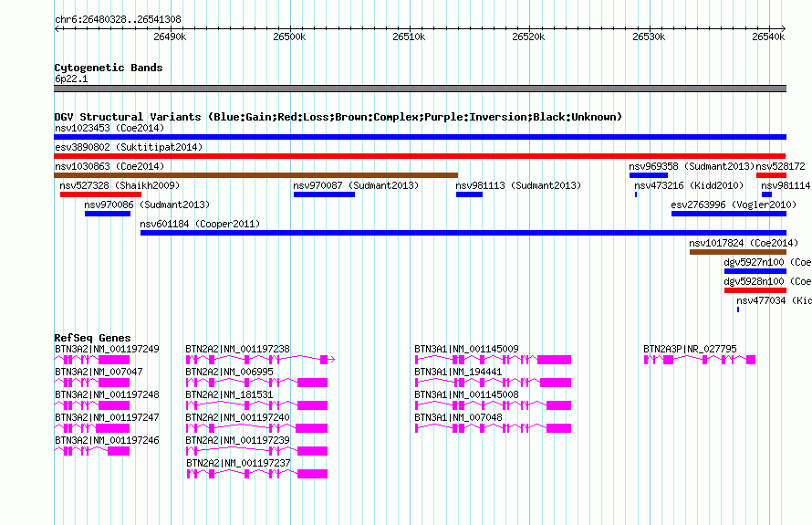812x525 pixels.
Task: Open transcript BTN2A2|NM_001197238 label
Action: pos(238,350)
